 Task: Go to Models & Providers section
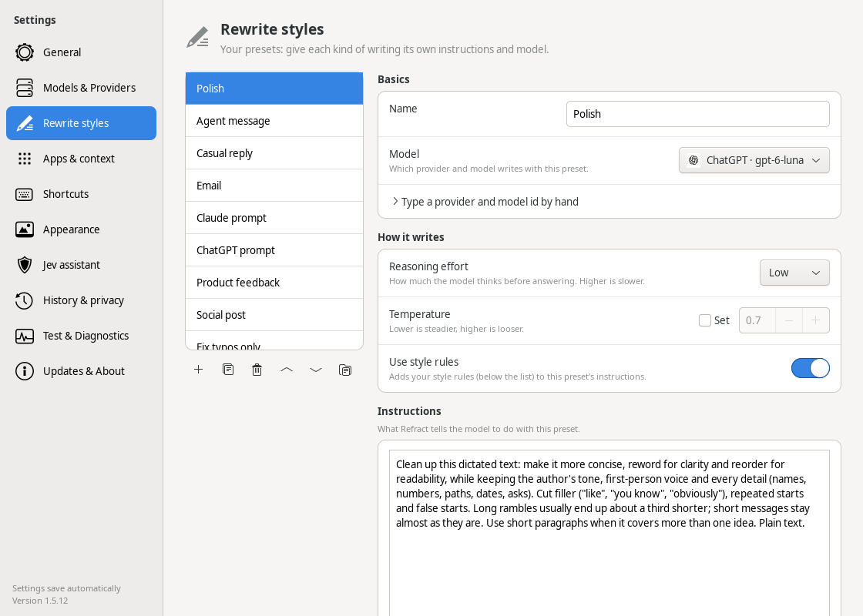point(82,88)
